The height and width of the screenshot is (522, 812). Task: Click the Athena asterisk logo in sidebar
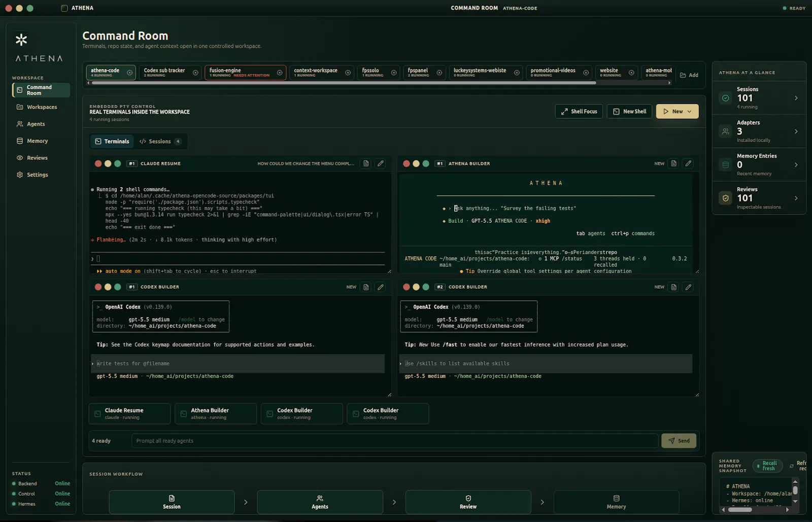[21, 40]
